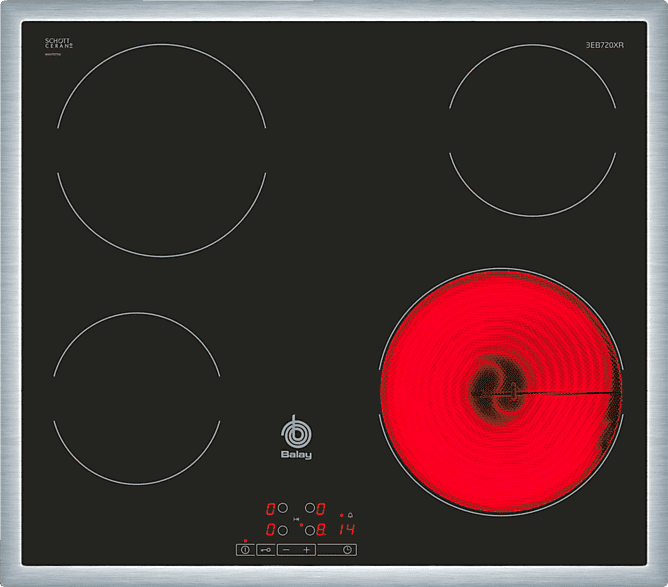Tap the front-right power display reading 8
668x587 pixels.
[x=321, y=530]
